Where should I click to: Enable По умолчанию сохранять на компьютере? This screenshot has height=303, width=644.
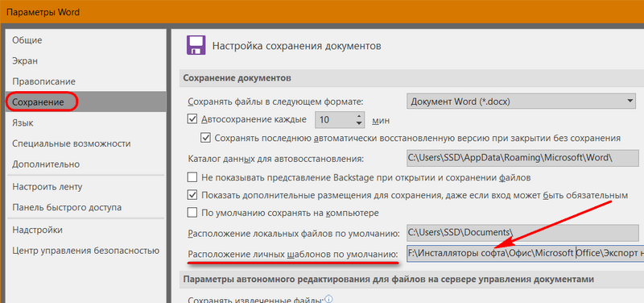coord(192,213)
